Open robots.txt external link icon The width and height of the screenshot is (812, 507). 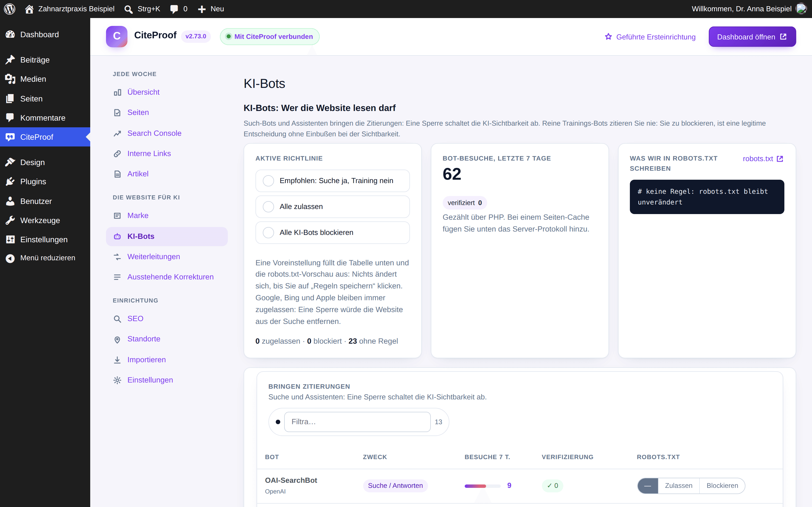[780, 159]
